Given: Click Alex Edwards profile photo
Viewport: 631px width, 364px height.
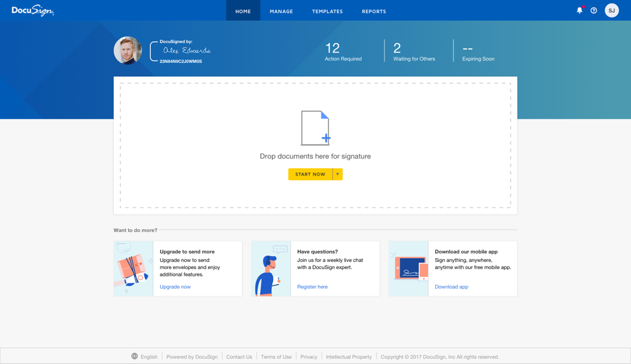Looking at the screenshot, I should click(x=128, y=50).
